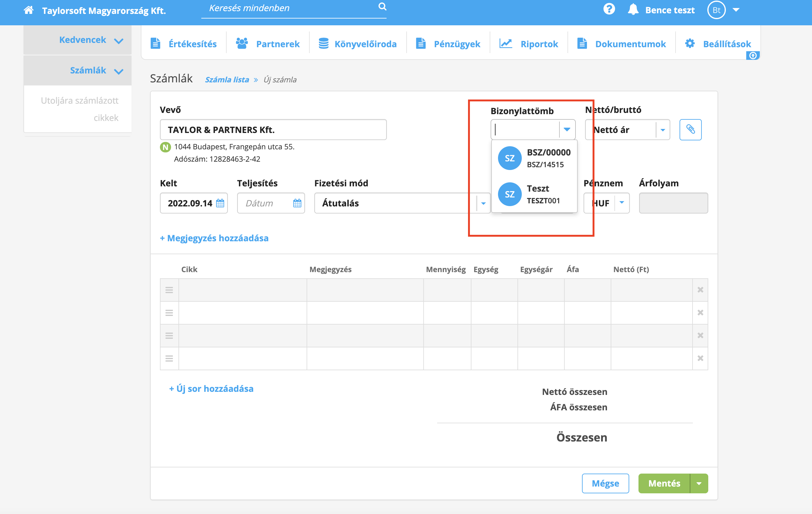Open the Pénznem currency dropdown
Viewport: 812px width, 514px height.
pos(622,203)
